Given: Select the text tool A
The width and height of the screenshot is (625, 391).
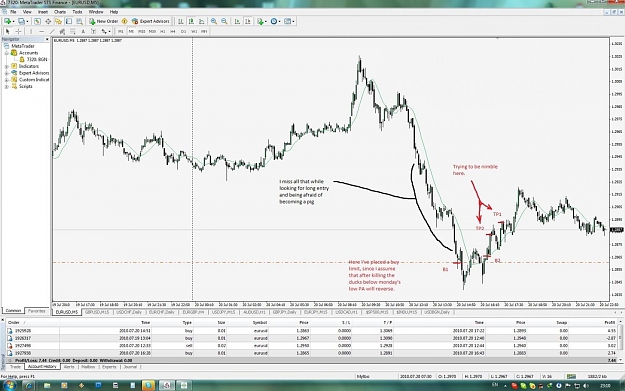Looking at the screenshot, I should [x=83, y=31].
